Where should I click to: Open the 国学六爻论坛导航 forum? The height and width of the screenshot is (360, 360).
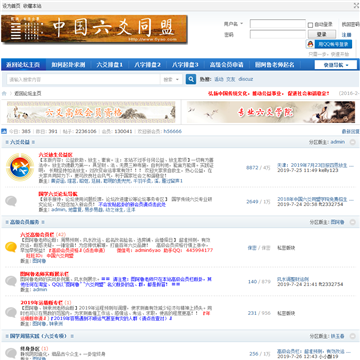coord(58,193)
